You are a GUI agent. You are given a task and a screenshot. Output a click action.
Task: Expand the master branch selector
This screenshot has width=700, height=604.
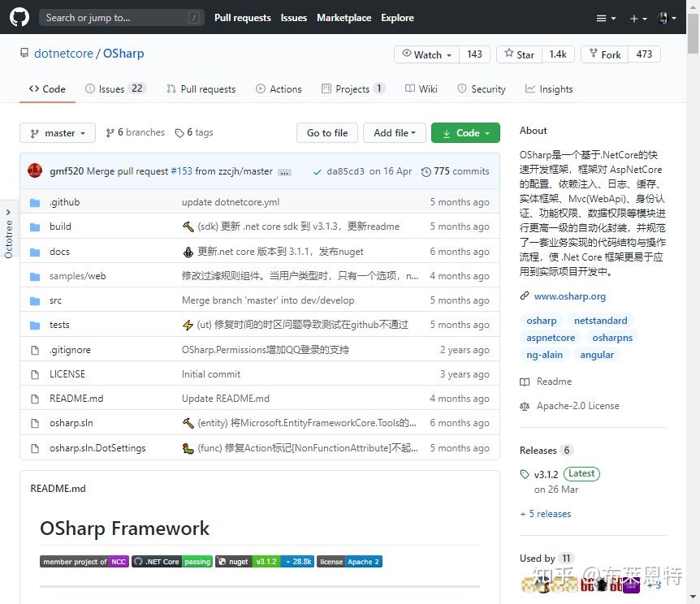point(57,132)
